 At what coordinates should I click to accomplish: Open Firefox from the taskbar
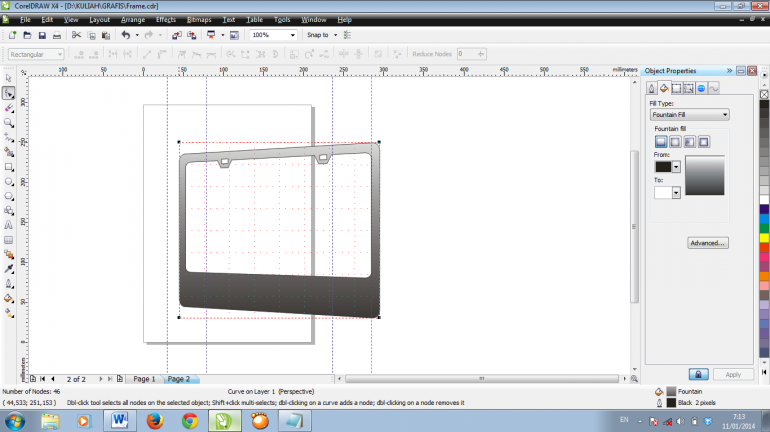155,421
